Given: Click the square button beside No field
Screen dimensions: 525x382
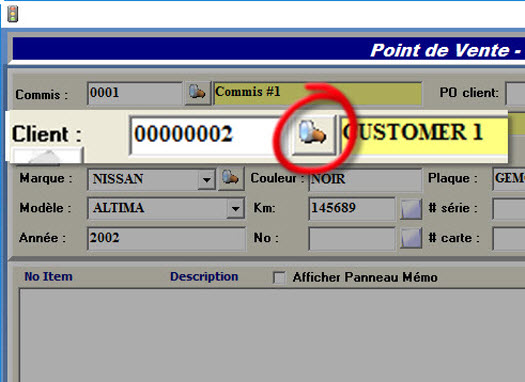Looking at the screenshot, I should [x=411, y=238].
